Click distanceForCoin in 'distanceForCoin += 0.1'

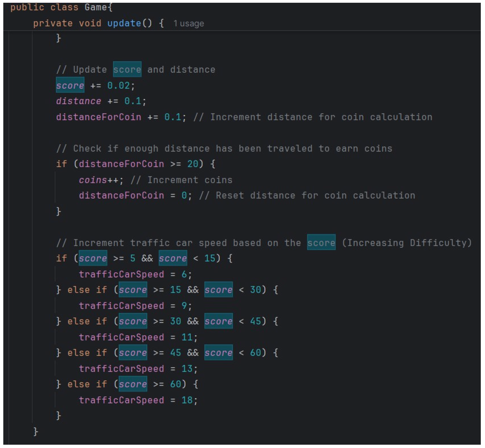pos(99,117)
